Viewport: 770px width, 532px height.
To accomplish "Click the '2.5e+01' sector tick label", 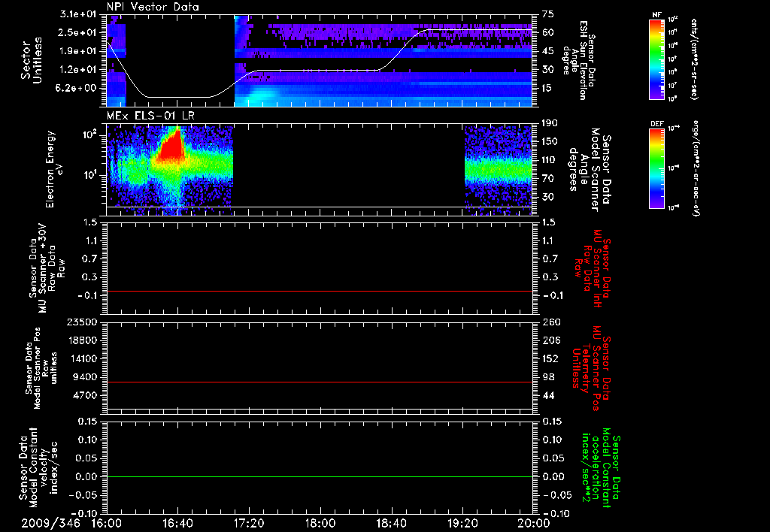I will 77,32.
